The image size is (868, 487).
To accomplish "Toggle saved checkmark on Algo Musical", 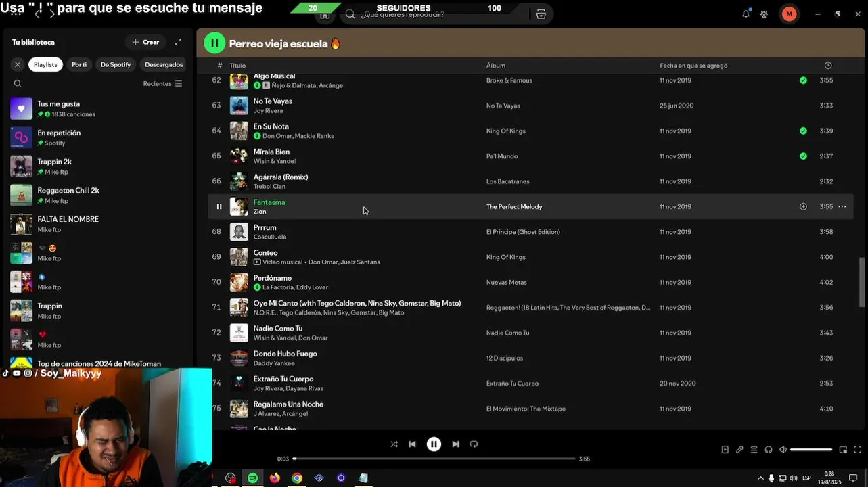I will (x=803, y=80).
